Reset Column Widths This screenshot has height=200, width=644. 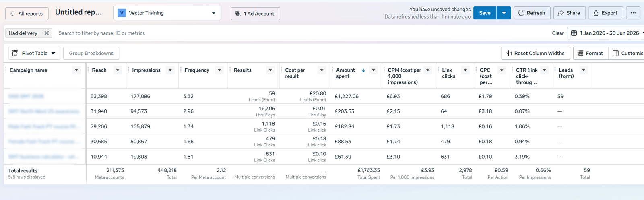point(535,53)
